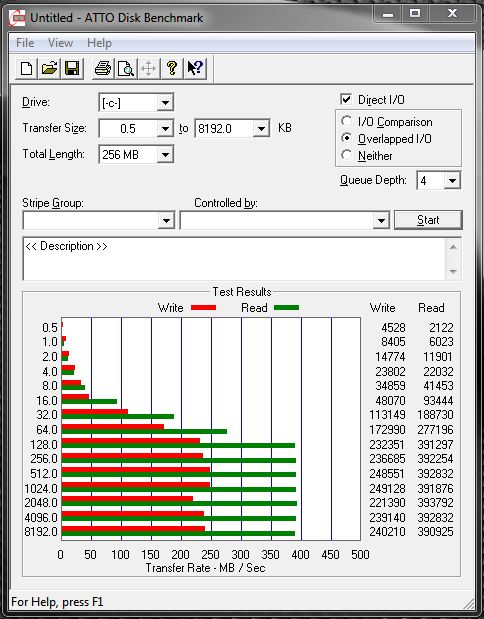
Task: Open a file with the folder icon
Action: click(49, 68)
